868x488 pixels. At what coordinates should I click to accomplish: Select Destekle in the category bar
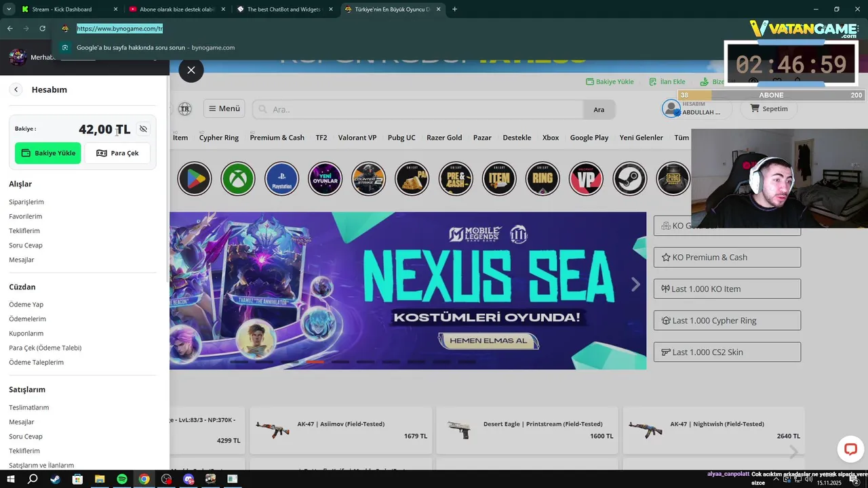point(517,138)
